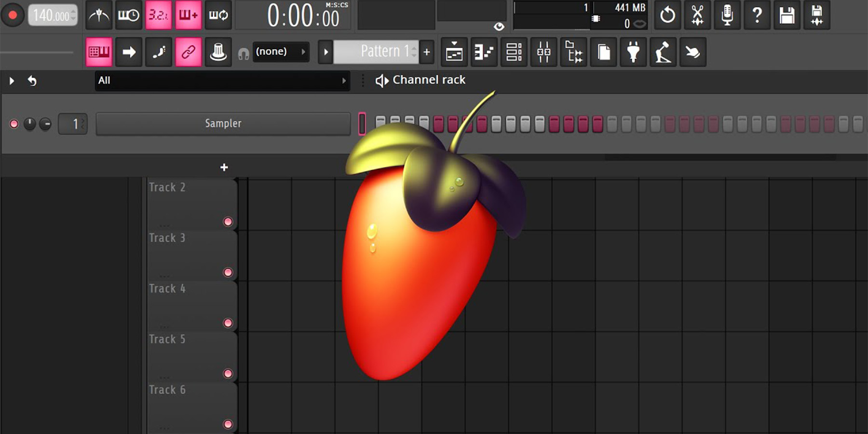Toggle the 3.2.1 countdown before recording
868x434 pixels.
(x=158, y=15)
